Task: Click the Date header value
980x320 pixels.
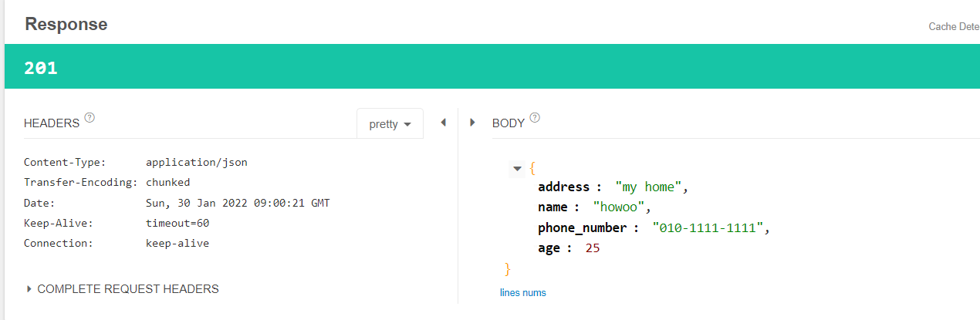Action: (x=238, y=203)
